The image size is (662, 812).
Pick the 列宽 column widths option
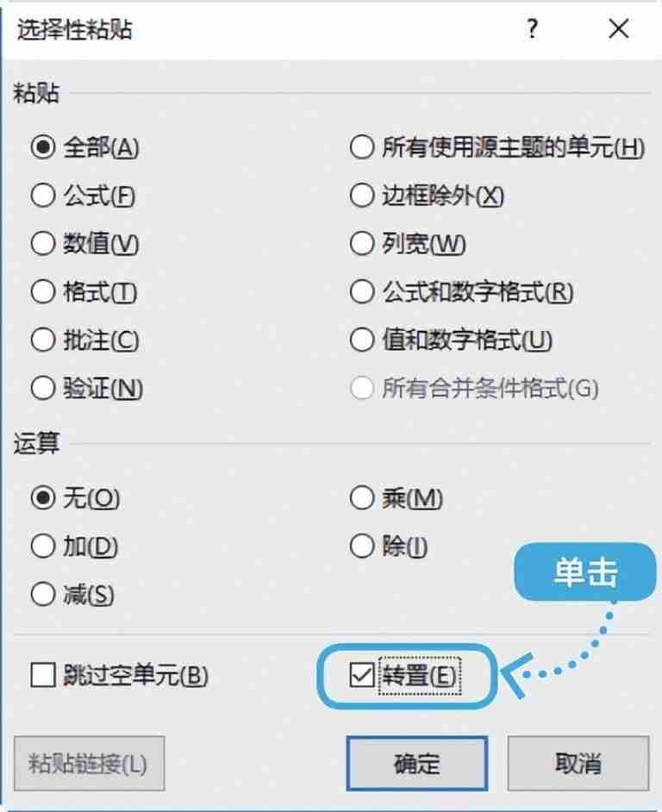(360, 244)
